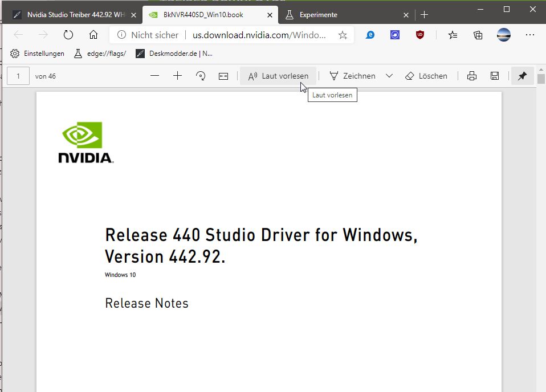Open the Deskmodder.de bookmark
The image size is (546, 392).
pos(174,54)
